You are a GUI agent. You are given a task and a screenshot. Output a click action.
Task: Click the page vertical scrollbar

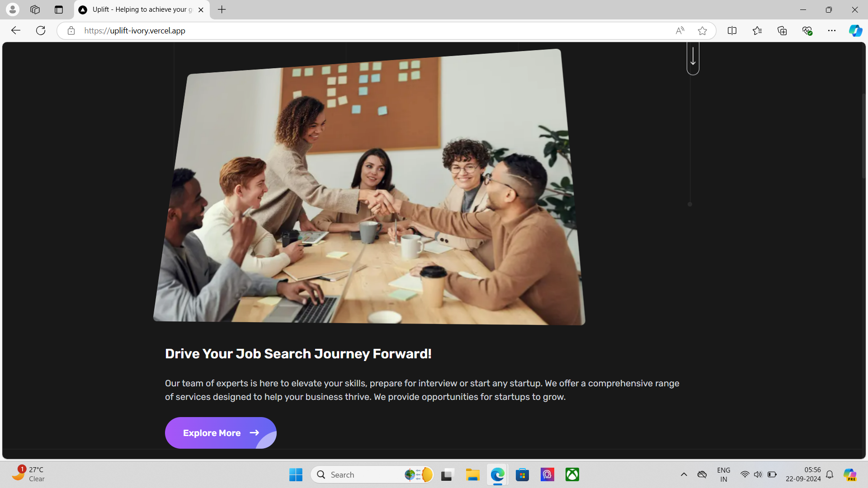click(863, 136)
